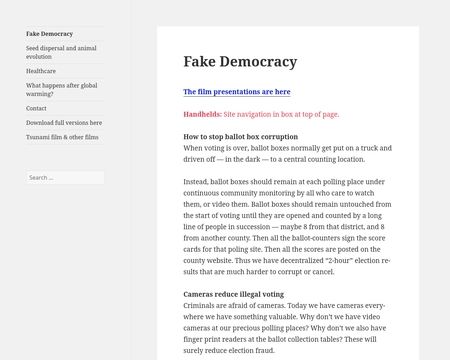Click the Handhelds site navigation notice

[261, 114]
